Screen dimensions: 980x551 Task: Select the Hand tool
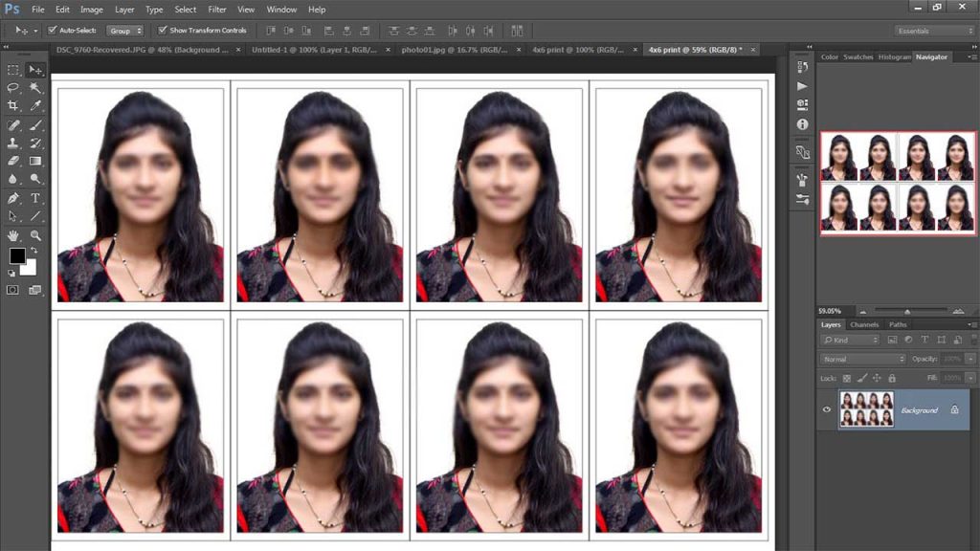pos(13,234)
